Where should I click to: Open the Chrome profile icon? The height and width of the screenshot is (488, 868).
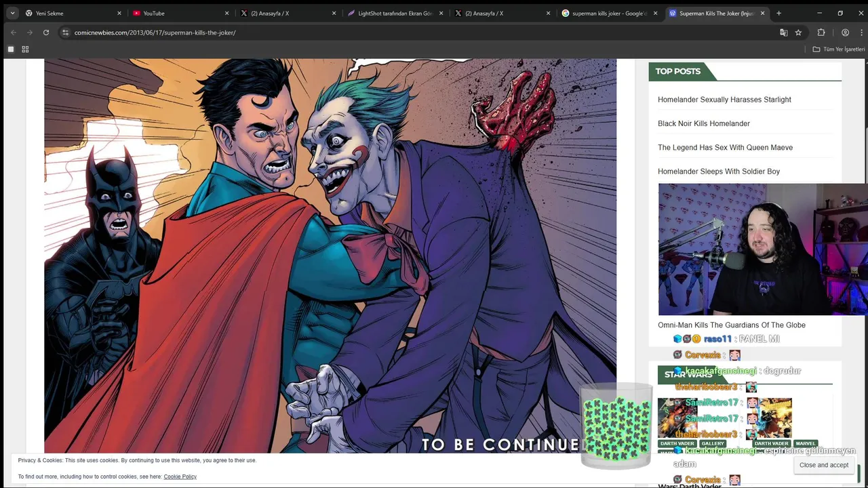[x=845, y=33]
